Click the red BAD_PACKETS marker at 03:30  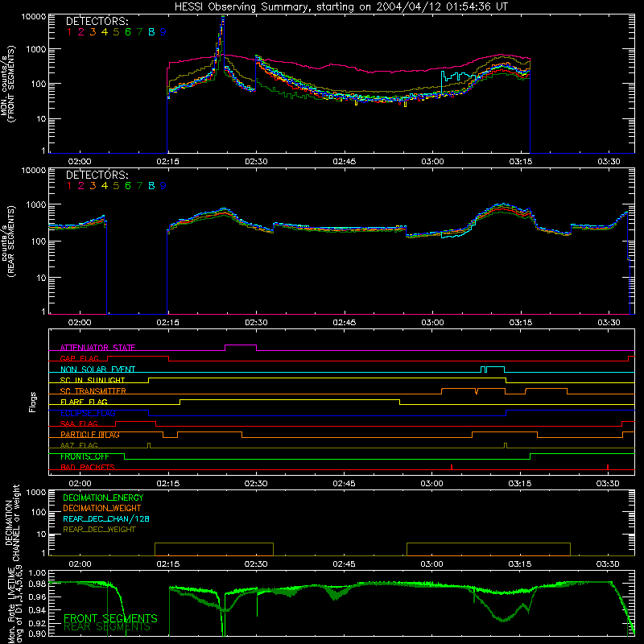(x=608, y=467)
